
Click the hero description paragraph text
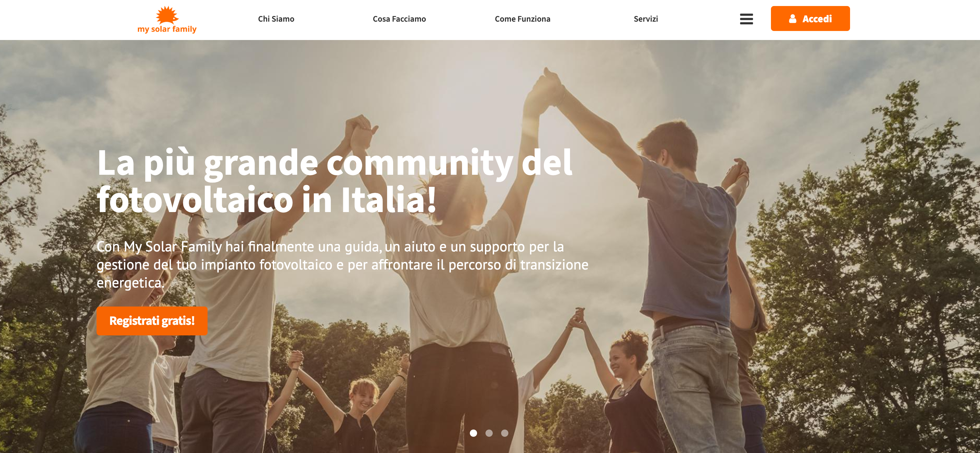pyautogui.click(x=342, y=265)
